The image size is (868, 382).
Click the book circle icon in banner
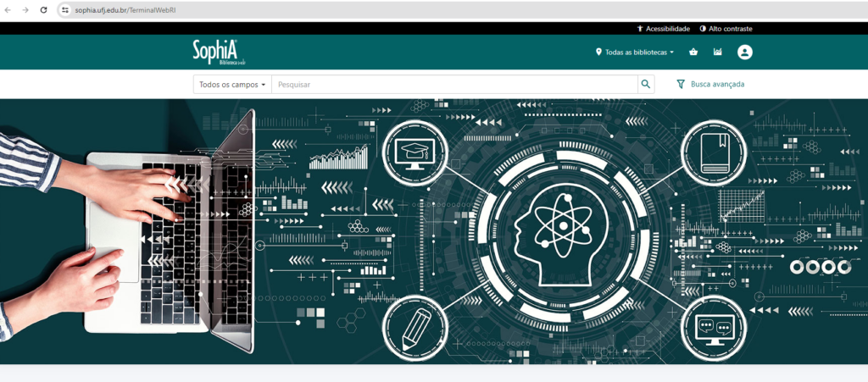pos(713,152)
